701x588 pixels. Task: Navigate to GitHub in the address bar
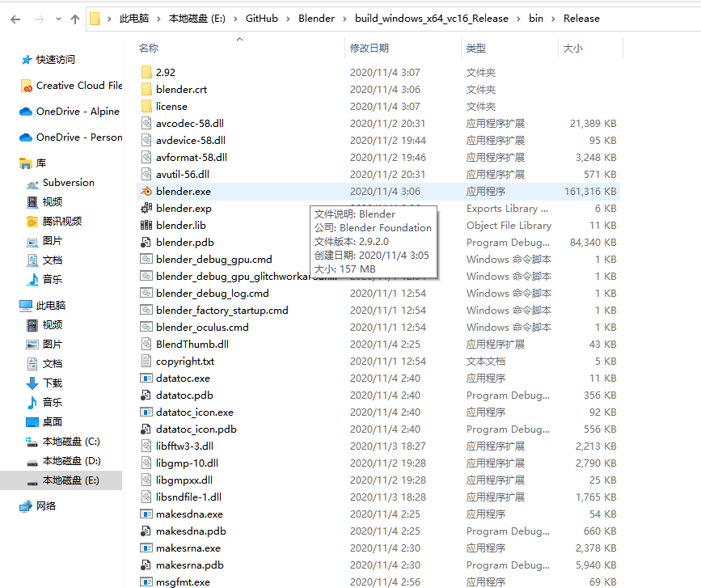[261, 19]
